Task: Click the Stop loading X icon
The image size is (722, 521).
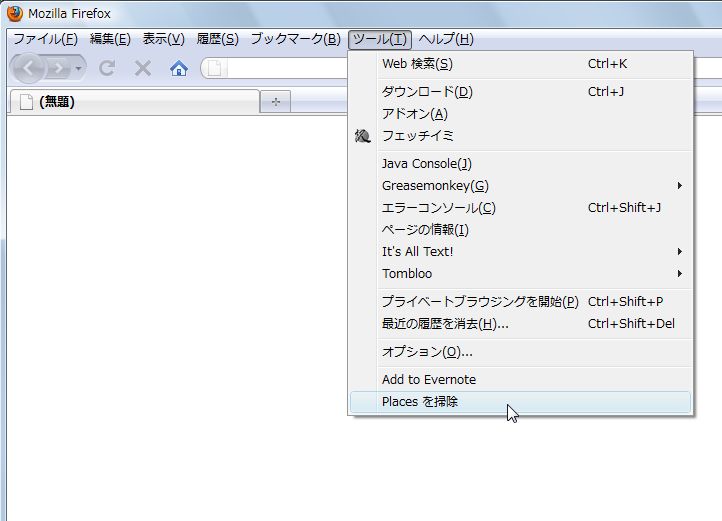Action: coord(143,69)
